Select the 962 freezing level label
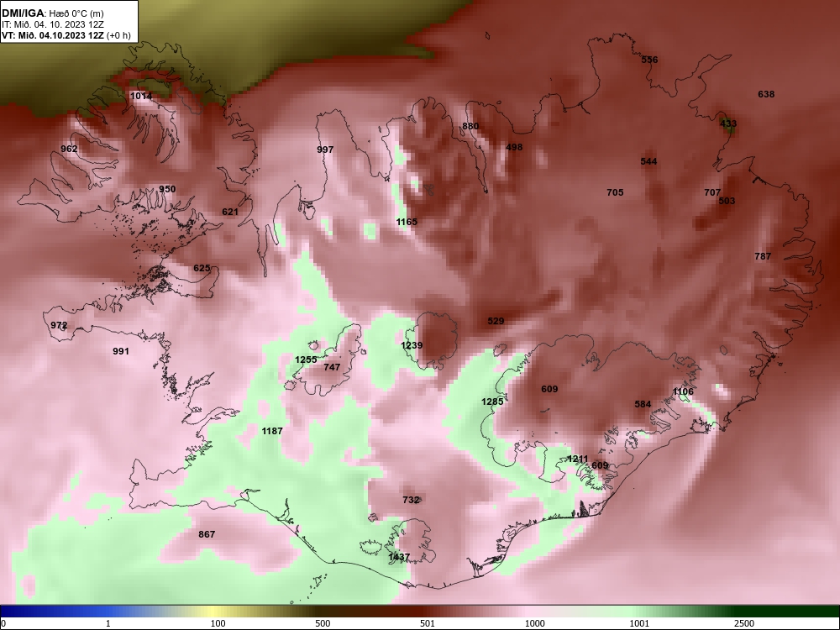Screen dimensions: 840x630 click(x=69, y=149)
